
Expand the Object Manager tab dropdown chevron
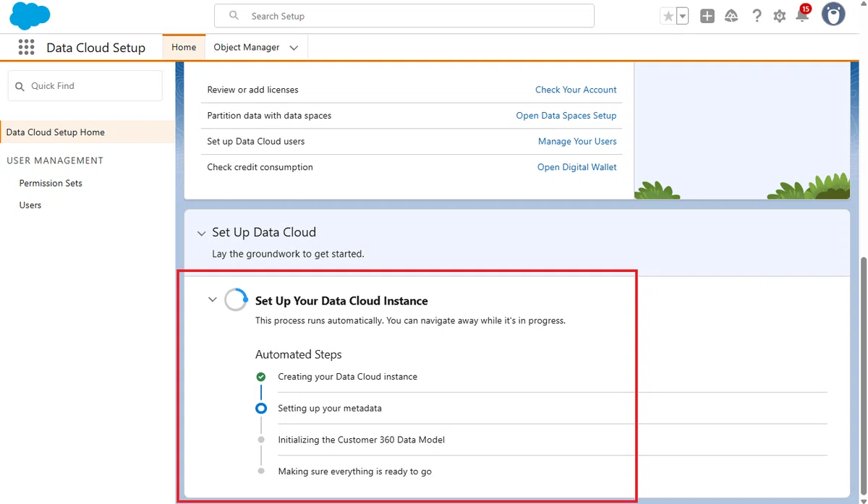[294, 48]
